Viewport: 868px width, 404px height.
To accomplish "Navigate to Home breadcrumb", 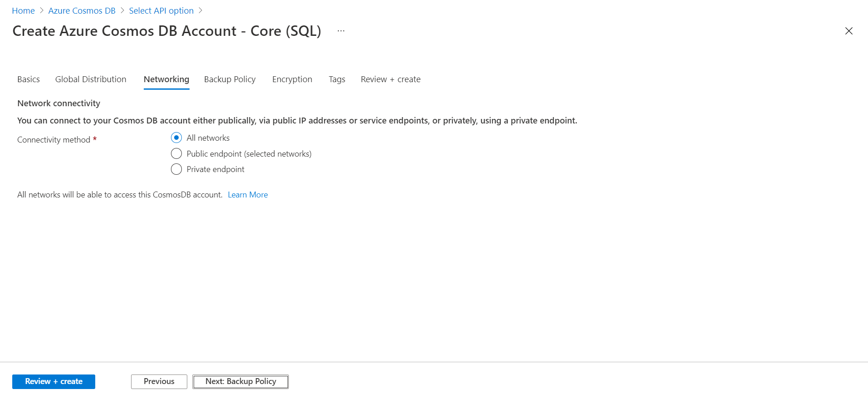I will [23, 11].
